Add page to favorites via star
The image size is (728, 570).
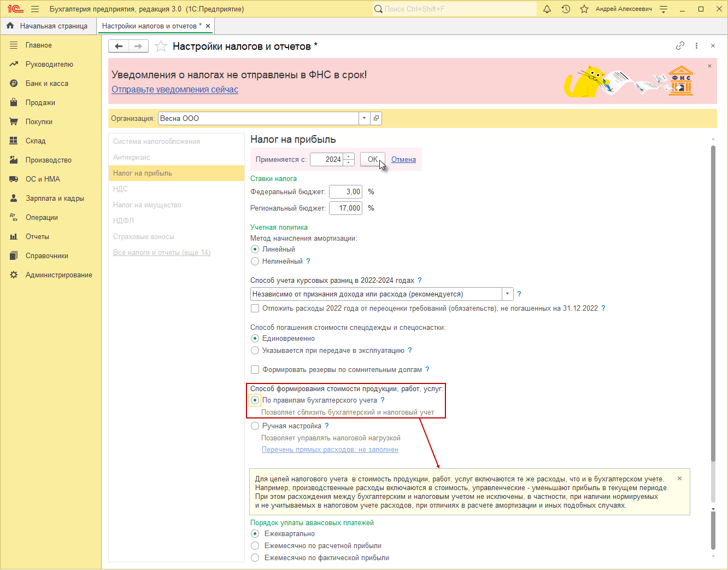[161, 46]
